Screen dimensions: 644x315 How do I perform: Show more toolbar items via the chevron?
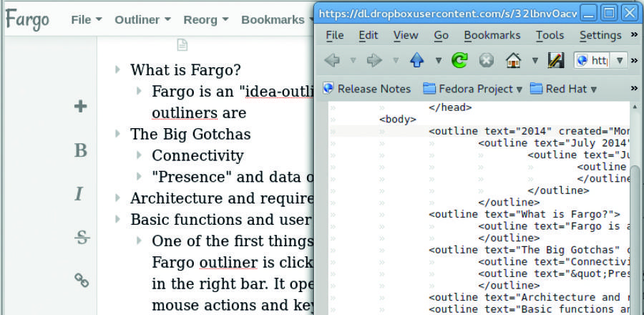coord(634,61)
